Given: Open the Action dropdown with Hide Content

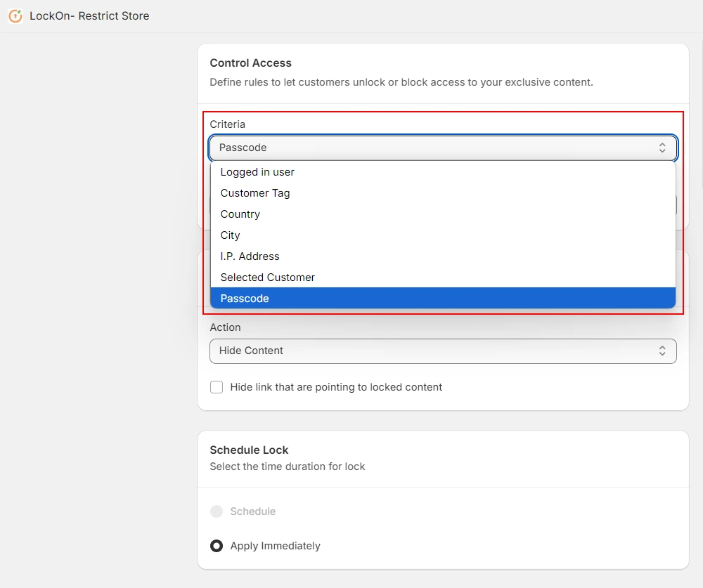Looking at the screenshot, I should click(443, 351).
